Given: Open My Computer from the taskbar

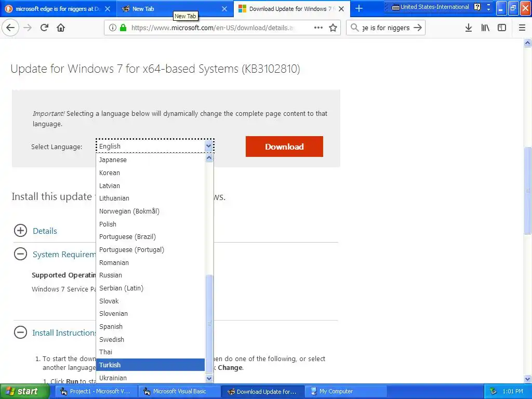Looking at the screenshot, I should 346,391.
